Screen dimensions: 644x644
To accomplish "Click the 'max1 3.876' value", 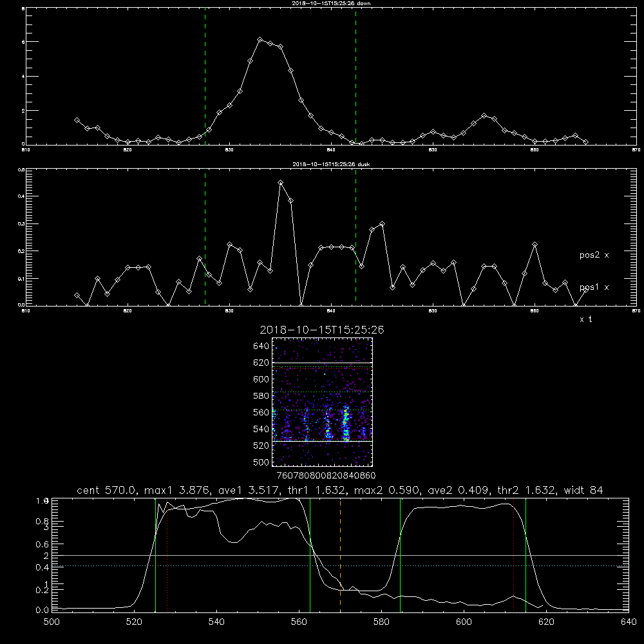I will tap(178, 490).
